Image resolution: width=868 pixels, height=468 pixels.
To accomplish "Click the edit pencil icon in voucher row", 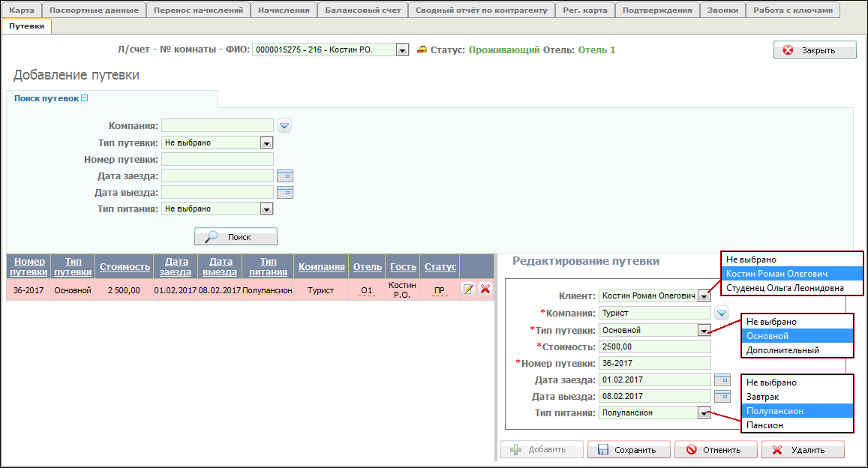I will (x=468, y=289).
